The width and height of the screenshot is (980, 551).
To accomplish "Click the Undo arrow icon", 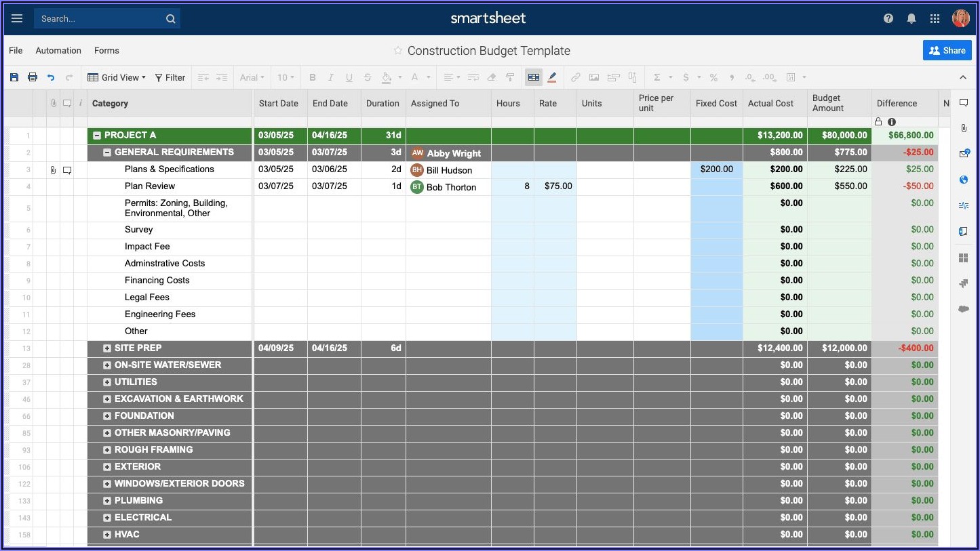I will (51, 77).
